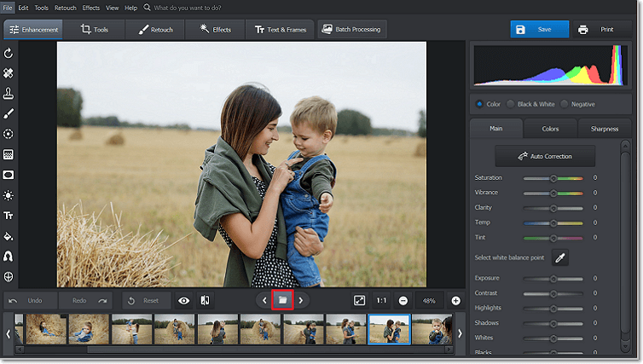Select the brightness sun tool
Image resolution: width=643 pixels, height=364 pixels.
tap(9, 195)
